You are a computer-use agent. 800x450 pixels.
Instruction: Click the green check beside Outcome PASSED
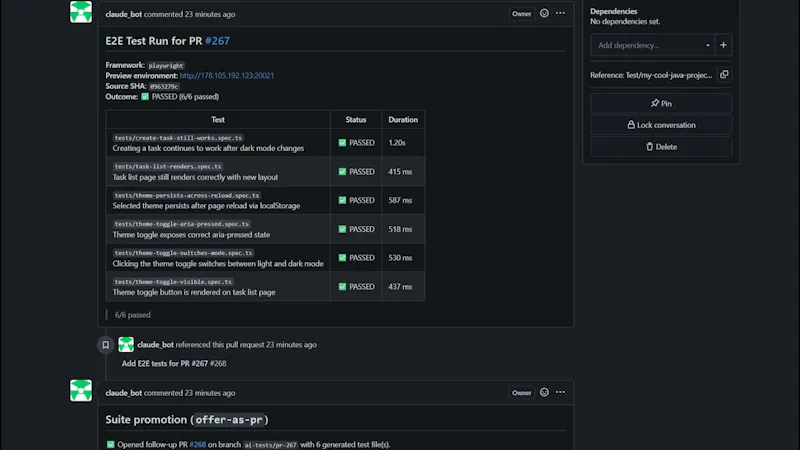[145, 96]
